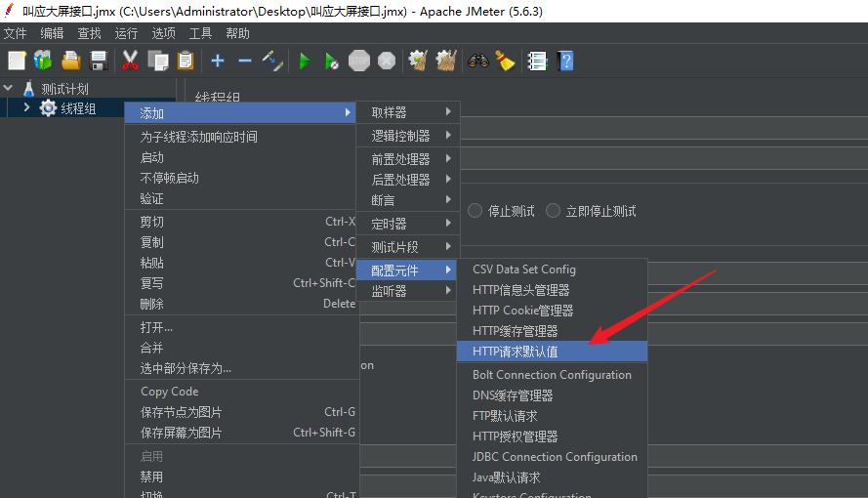
Task: Open the 后置处理器 submenu
Action: (x=408, y=180)
